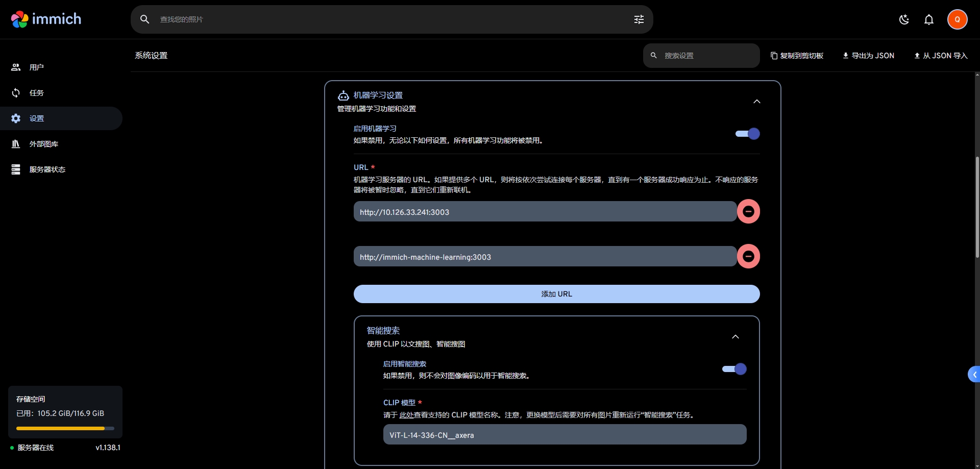The width and height of the screenshot is (980, 469).
Task: Collapse the machine learning settings section
Action: 756,102
